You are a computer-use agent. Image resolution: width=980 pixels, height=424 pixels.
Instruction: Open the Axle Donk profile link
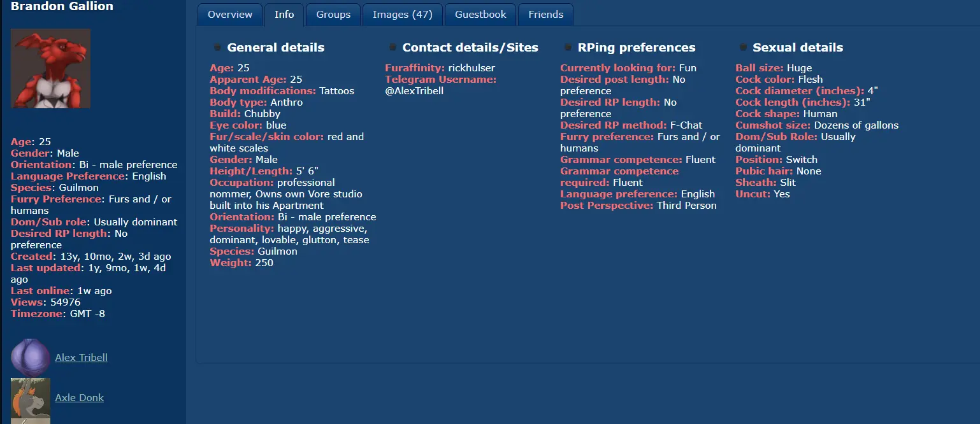click(80, 398)
